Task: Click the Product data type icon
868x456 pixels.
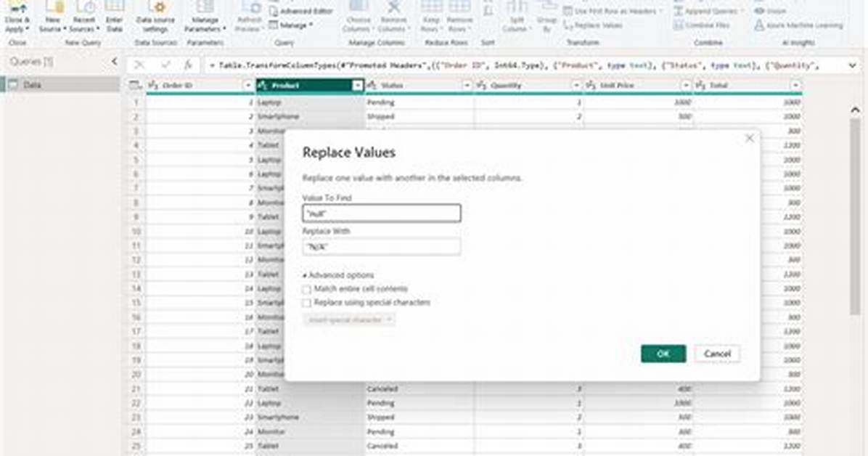Action: click(263, 86)
